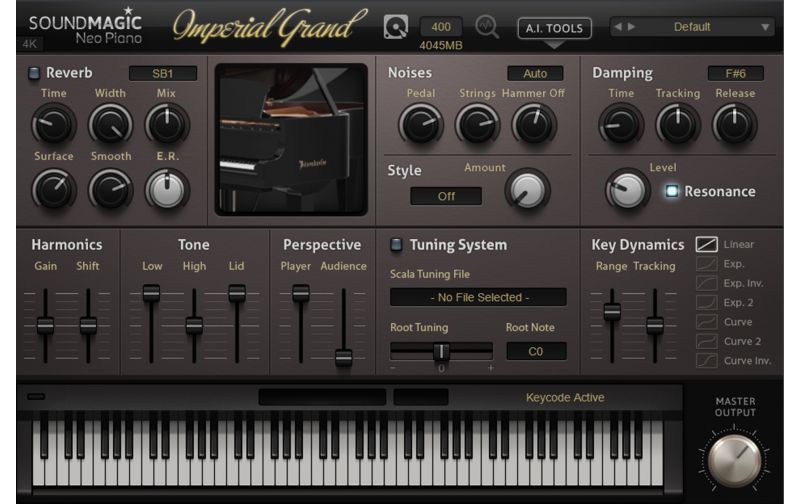Click the waveform magnifier icon
This screenshot has width=800, height=504.
(487, 27)
